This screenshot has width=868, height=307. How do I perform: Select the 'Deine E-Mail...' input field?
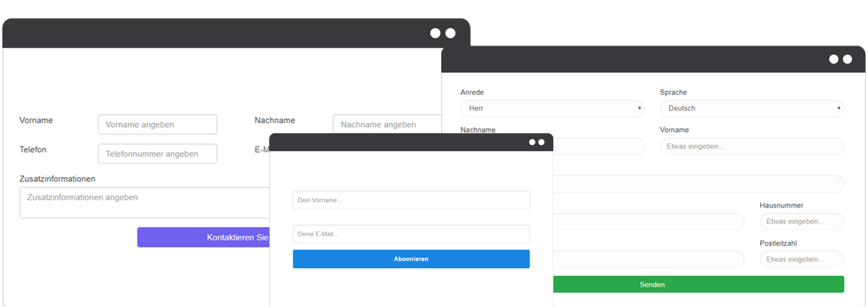click(x=411, y=234)
